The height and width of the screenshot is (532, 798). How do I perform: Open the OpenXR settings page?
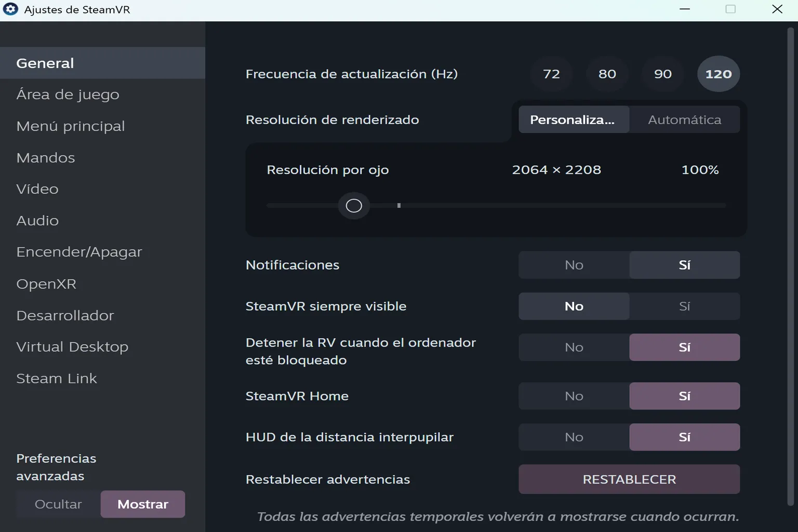102,284
